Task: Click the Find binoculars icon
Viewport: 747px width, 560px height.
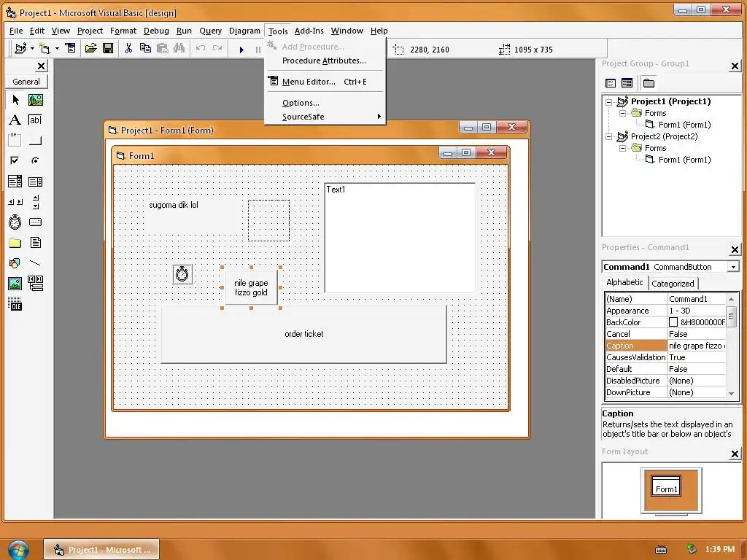Action: [x=179, y=48]
